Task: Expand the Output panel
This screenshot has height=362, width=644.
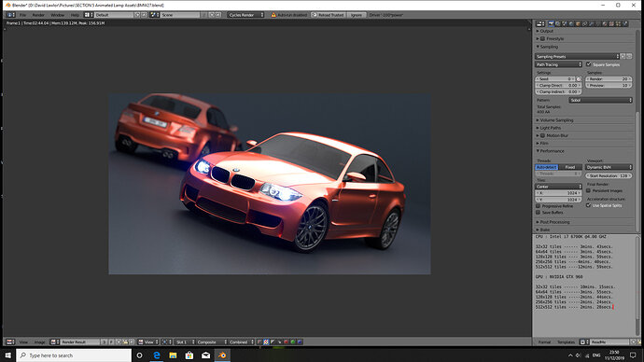Action: point(545,31)
